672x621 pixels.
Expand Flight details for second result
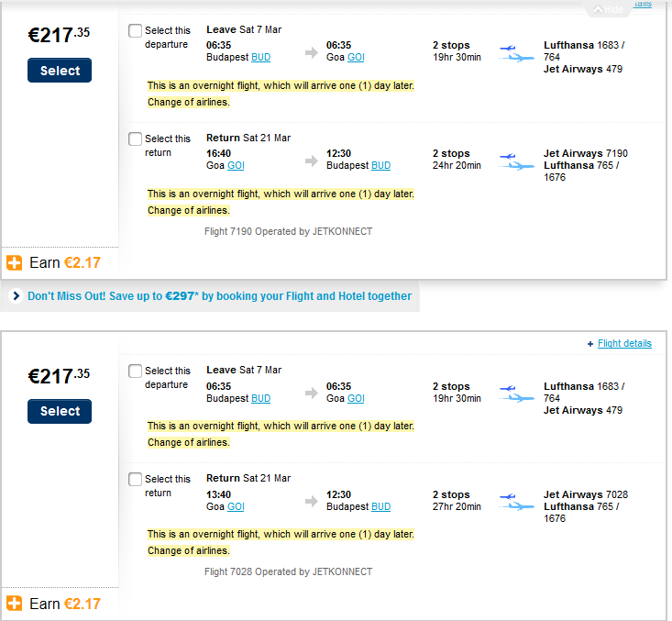tap(624, 344)
